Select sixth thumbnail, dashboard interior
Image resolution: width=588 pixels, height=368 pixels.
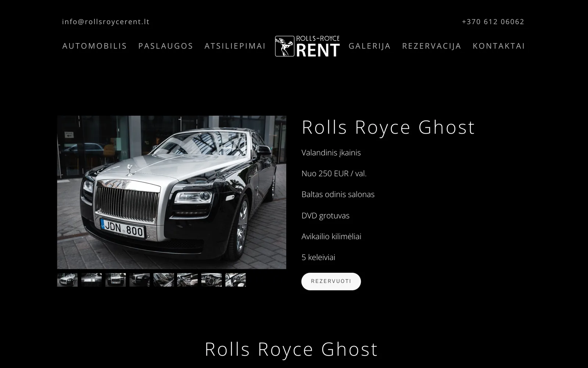click(x=187, y=280)
